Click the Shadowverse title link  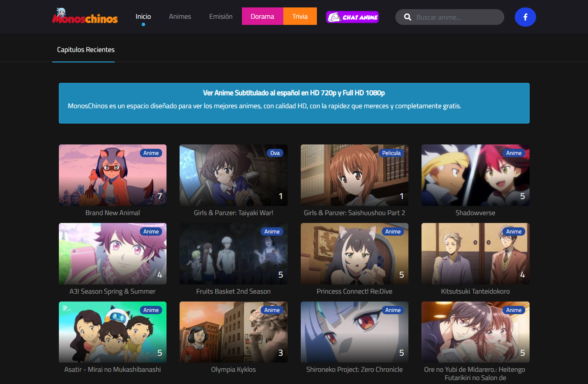pyautogui.click(x=476, y=213)
